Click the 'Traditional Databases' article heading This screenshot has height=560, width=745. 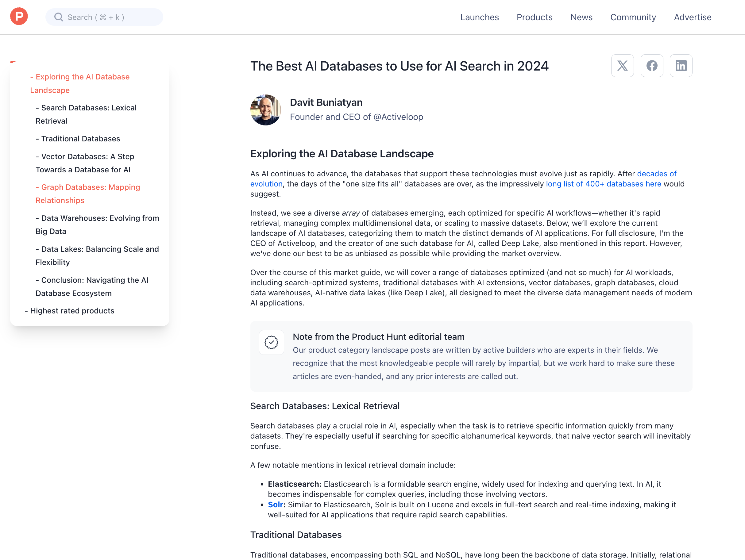[x=296, y=535]
